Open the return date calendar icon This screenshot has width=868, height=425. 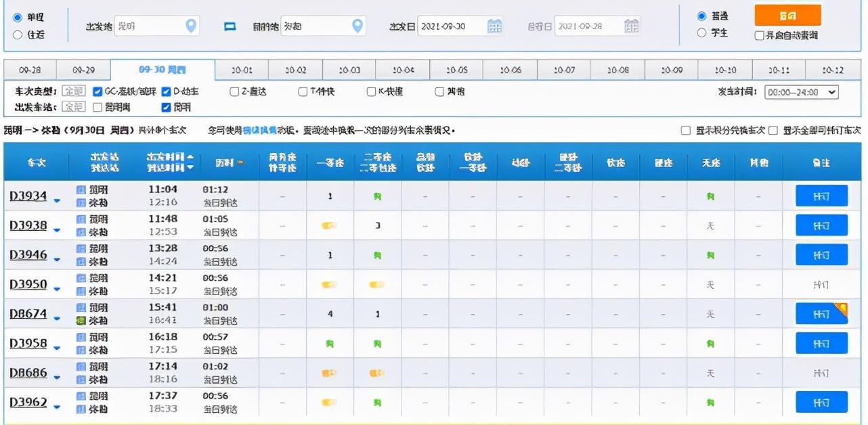(x=631, y=26)
